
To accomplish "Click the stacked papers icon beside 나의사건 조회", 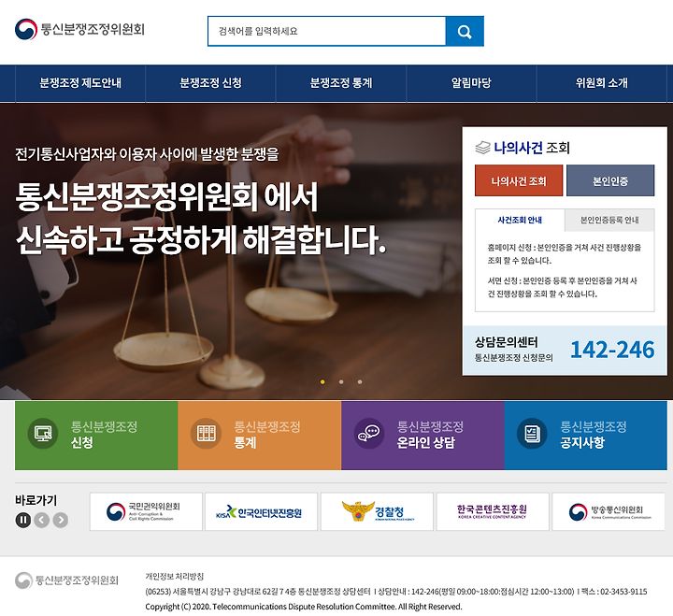I will pos(483,148).
